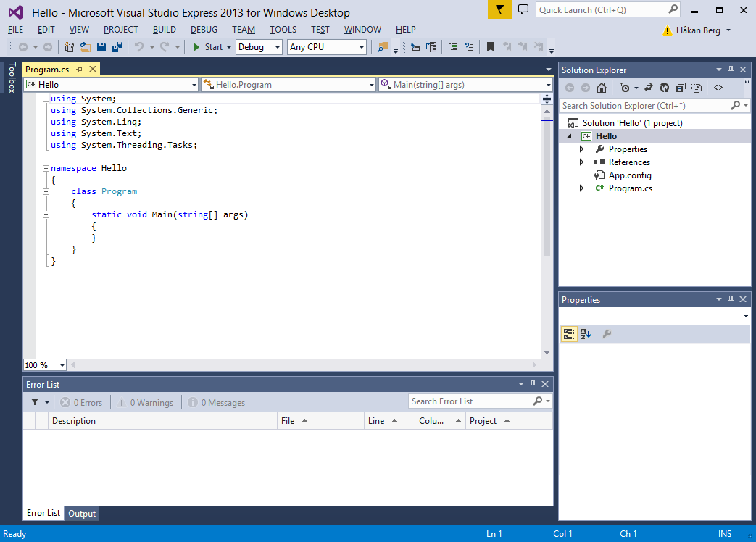Toggle auto-hide pin on Solution Explorer
The height and width of the screenshot is (542, 756).
731,70
